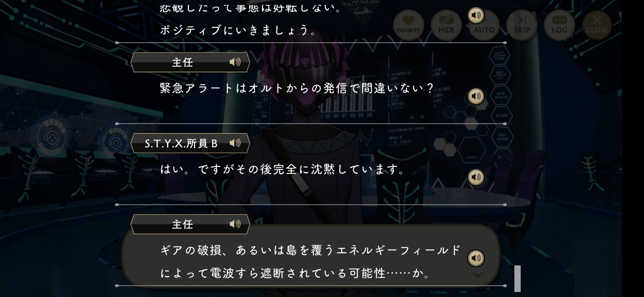Click highlighted ギアの破損 dialogue box
Screen dimensions: 644x297
pos(311,256)
